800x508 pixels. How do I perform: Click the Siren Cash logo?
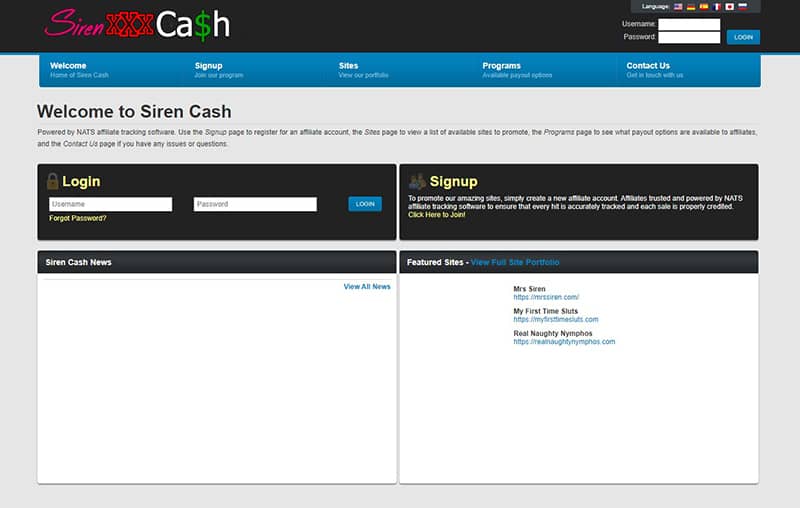pos(137,24)
